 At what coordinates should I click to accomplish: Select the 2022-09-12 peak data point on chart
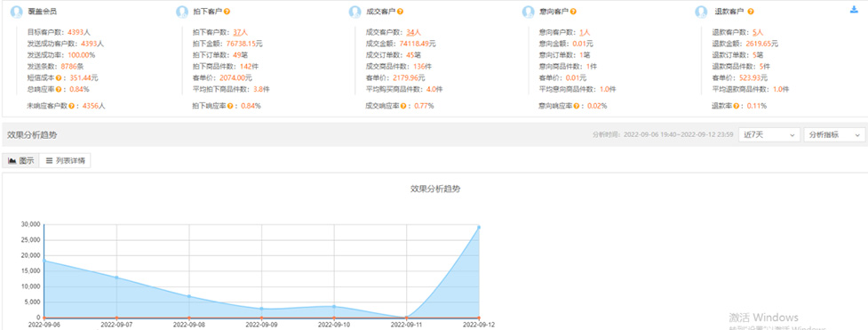coord(479,227)
